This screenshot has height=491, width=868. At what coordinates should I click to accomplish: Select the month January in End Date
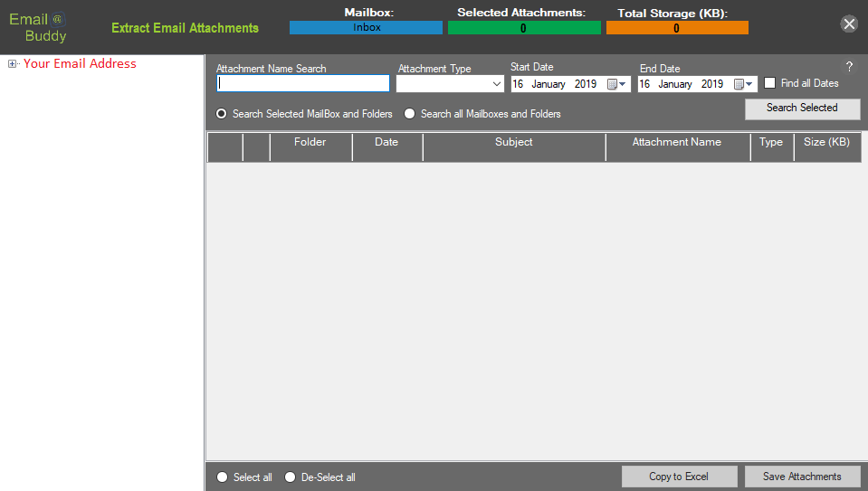(675, 84)
